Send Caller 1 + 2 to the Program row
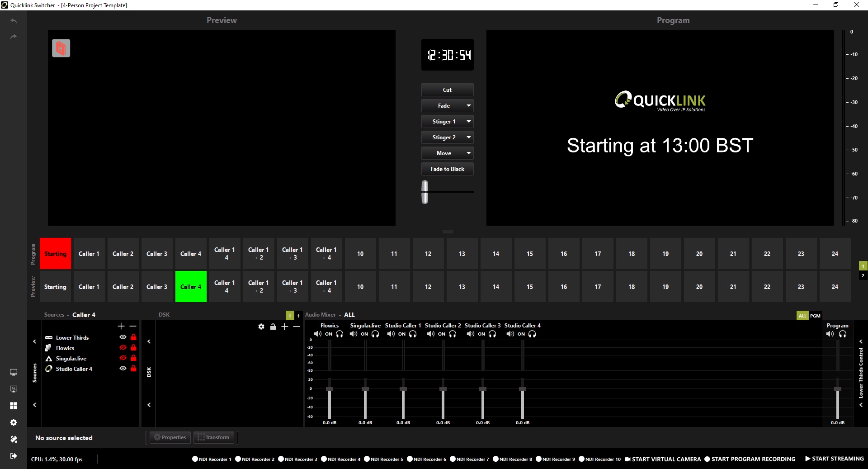The width and height of the screenshot is (868, 469). [259, 254]
